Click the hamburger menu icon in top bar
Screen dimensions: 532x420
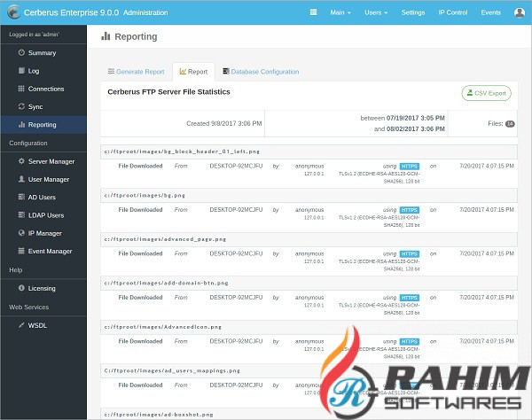(x=313, y=12)
